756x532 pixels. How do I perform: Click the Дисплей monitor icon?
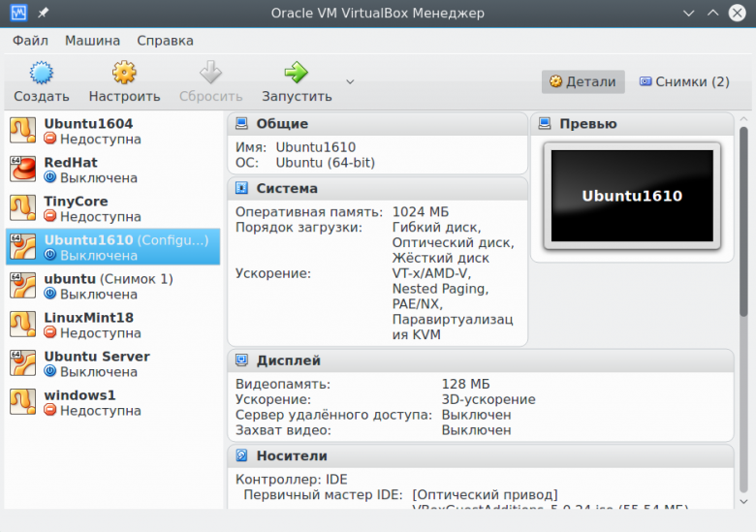pos(241,360)
